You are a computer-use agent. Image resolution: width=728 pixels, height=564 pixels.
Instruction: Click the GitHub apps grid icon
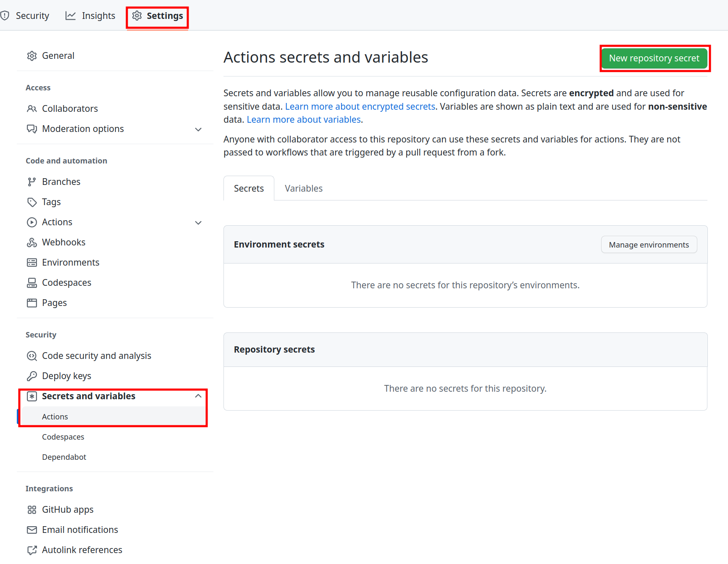(32, 510)
